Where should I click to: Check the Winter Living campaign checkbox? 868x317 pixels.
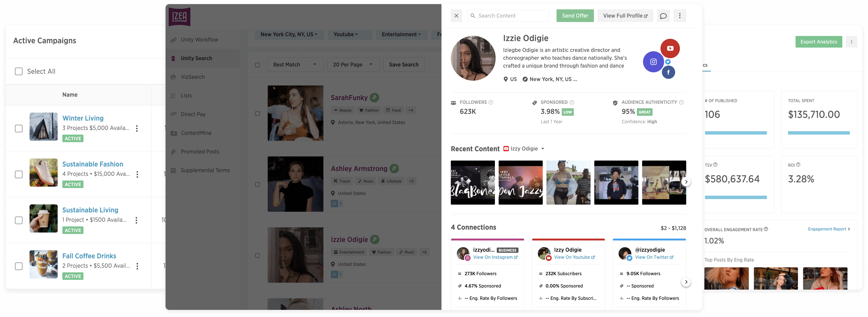point(18,128)
